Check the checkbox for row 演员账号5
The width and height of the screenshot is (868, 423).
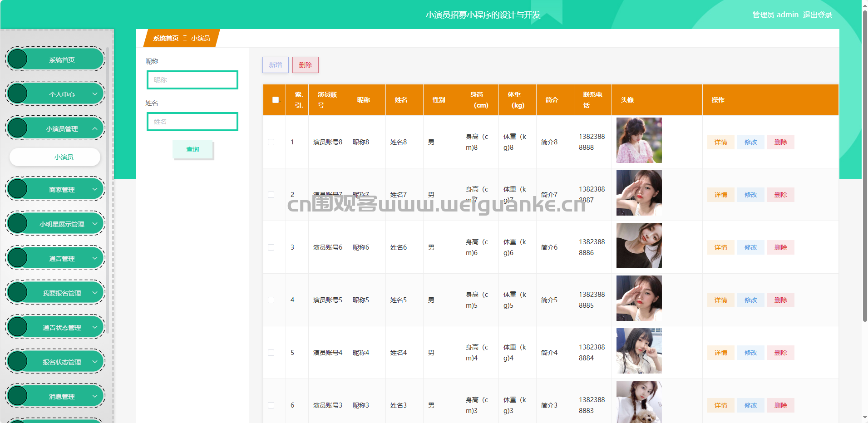271,300
